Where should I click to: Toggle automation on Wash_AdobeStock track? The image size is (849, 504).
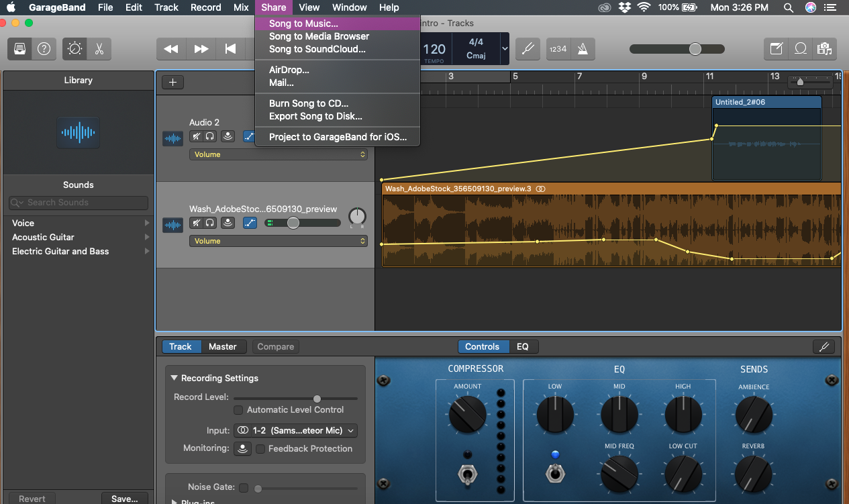[x=250, y=223]
